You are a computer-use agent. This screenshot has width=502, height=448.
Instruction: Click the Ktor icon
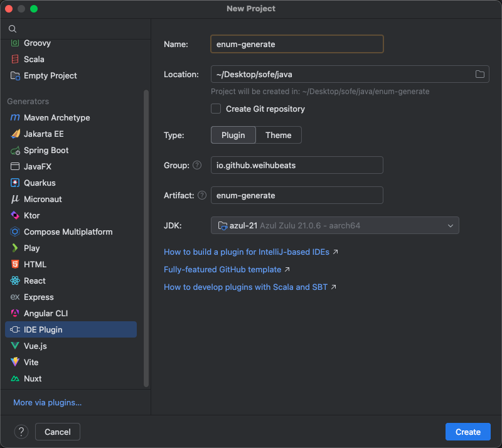click(x=14, y=215)
